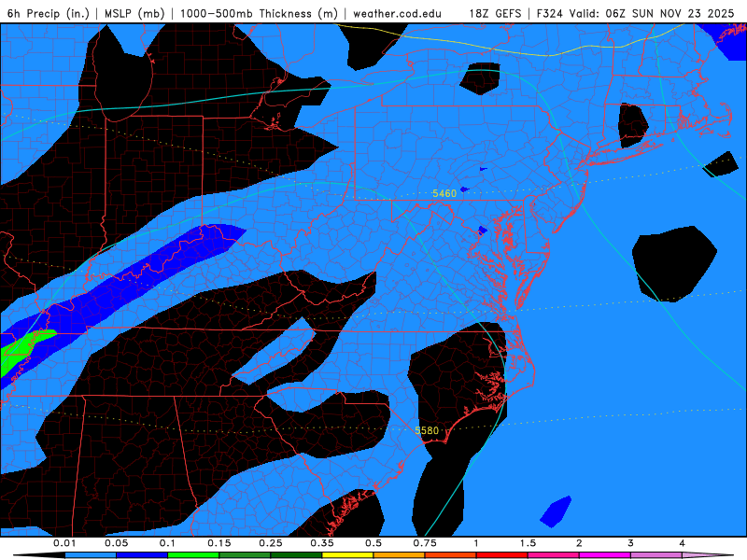The height and width of the screenshot is (560, 747).
Task: Click the yellow 0.35 legend swatch
Action: coord(347,555)
